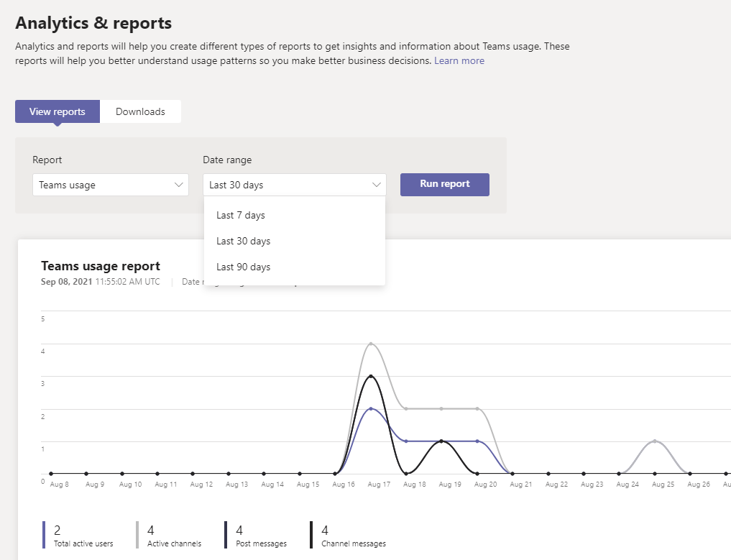Switch to the Downloads tab
The image size is (731, 560).
[140, 111]
